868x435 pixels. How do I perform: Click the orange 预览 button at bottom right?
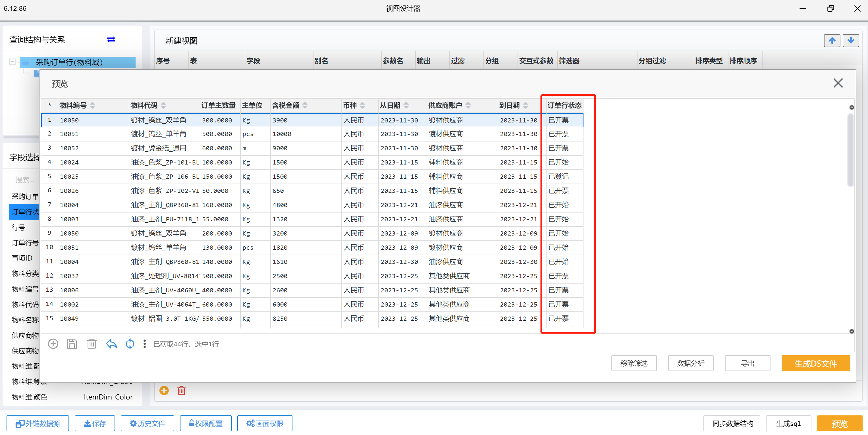point(839,423)
